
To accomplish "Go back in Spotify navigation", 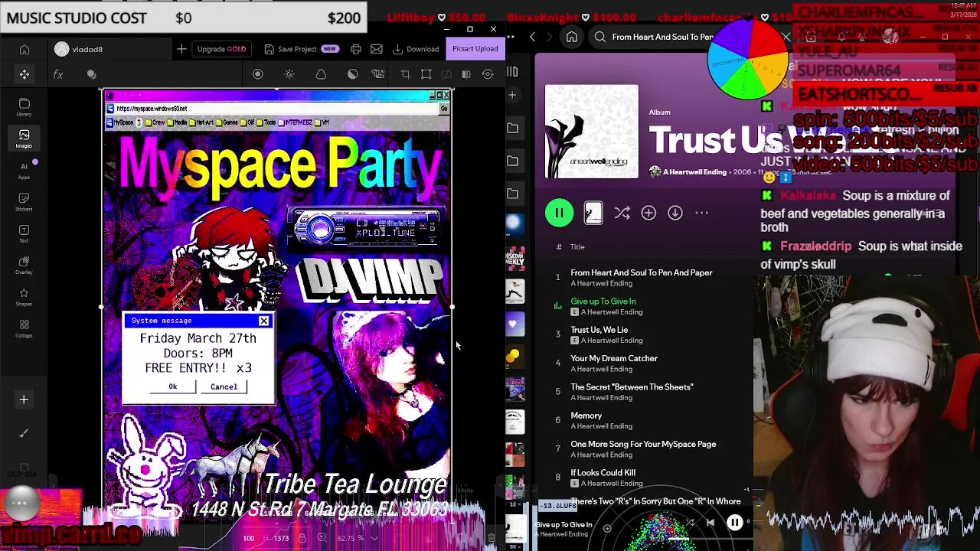I will click(532, 37).
